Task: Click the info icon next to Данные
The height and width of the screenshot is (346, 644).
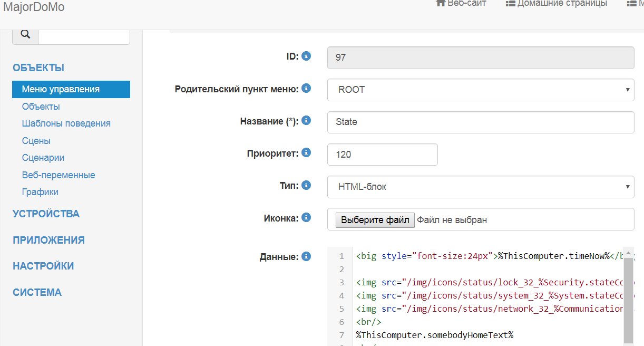Action: pyautogui.click(x=306, y=256)
